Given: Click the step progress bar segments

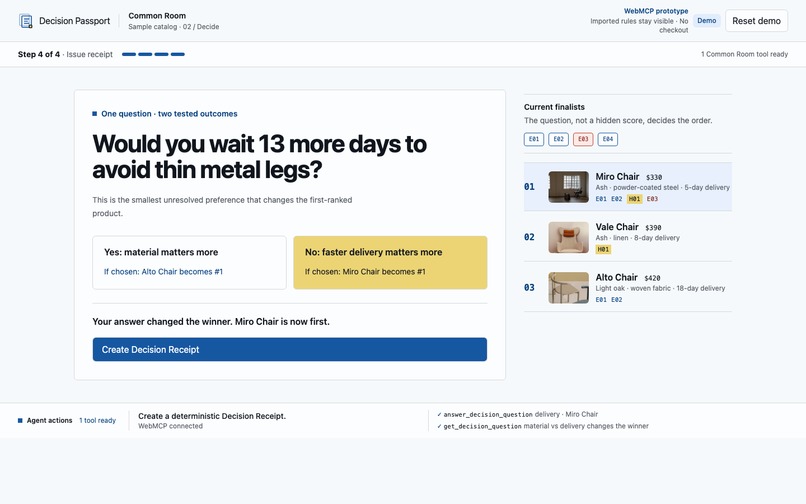Looking at the screenshot, I should (x=153, y=54).
